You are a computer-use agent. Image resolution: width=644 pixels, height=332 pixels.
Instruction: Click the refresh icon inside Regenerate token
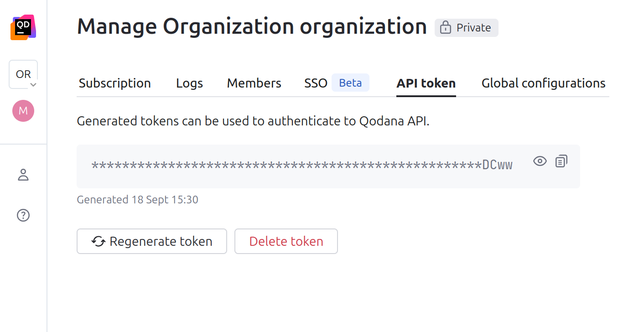click(98, 241)
